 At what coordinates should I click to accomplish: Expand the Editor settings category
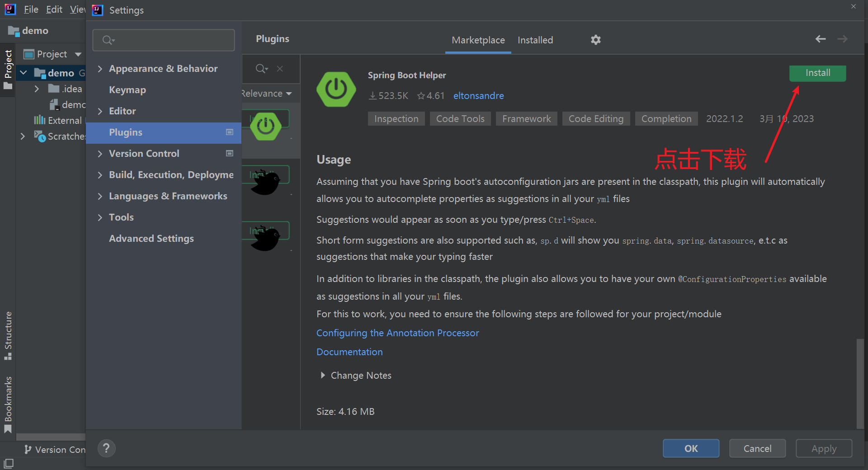pyautogui.click(x=100, y=111)
